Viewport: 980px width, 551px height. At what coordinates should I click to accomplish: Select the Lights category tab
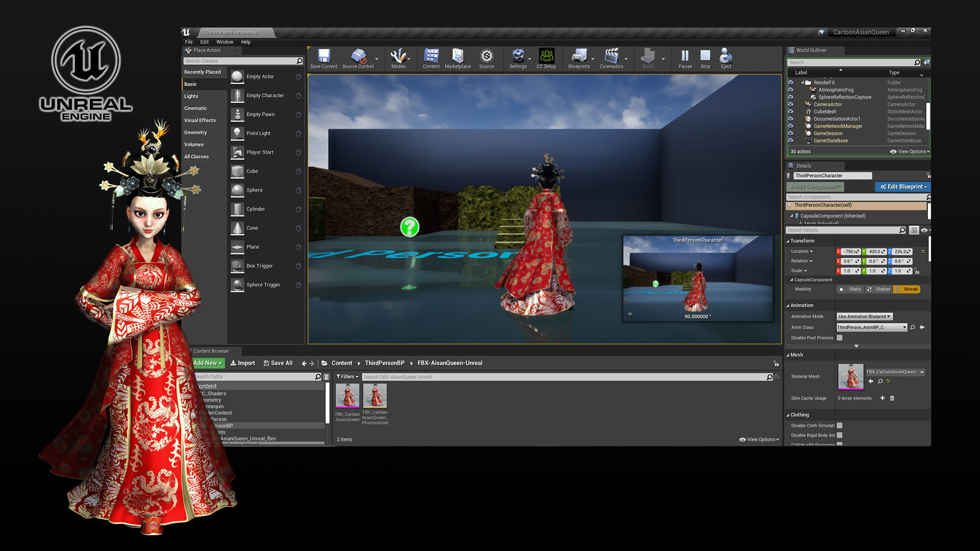tap(191, 96)
